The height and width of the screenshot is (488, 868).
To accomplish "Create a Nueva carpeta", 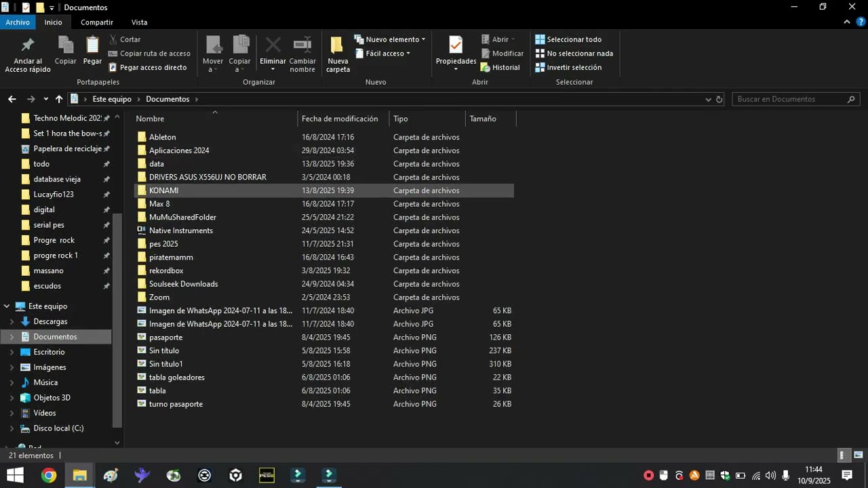I will 338,54.
